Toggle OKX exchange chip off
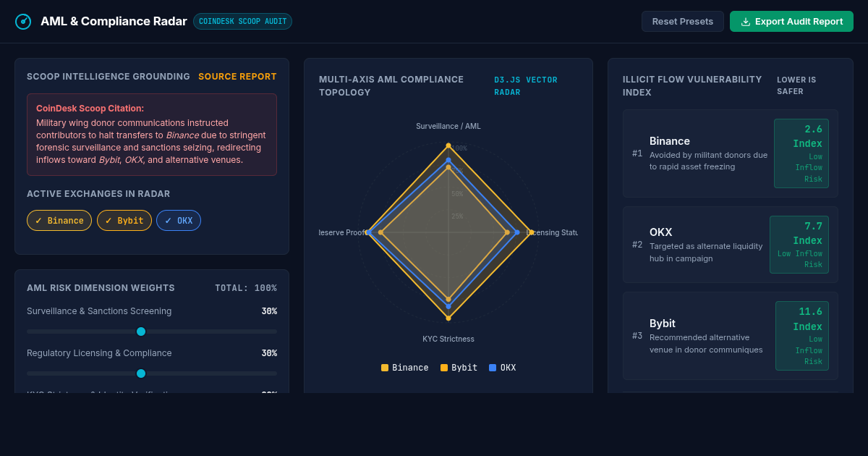Viewport: 868px width, 456px height. [x=179, y=221]
